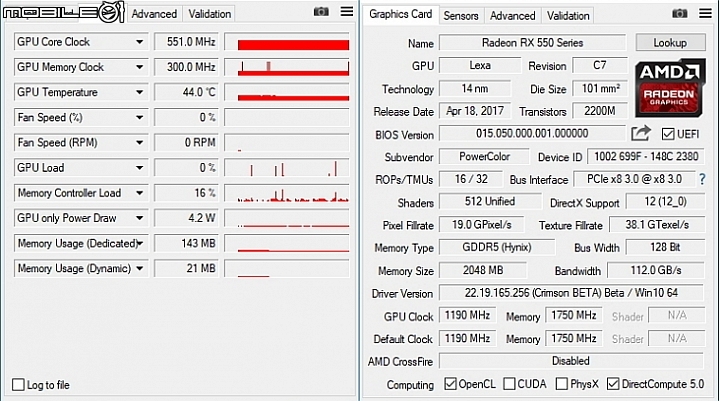The height and width of the screenshot is (401, 720).
Task: Click the Subvendor PowerColor field
Action: pos(484,157)
